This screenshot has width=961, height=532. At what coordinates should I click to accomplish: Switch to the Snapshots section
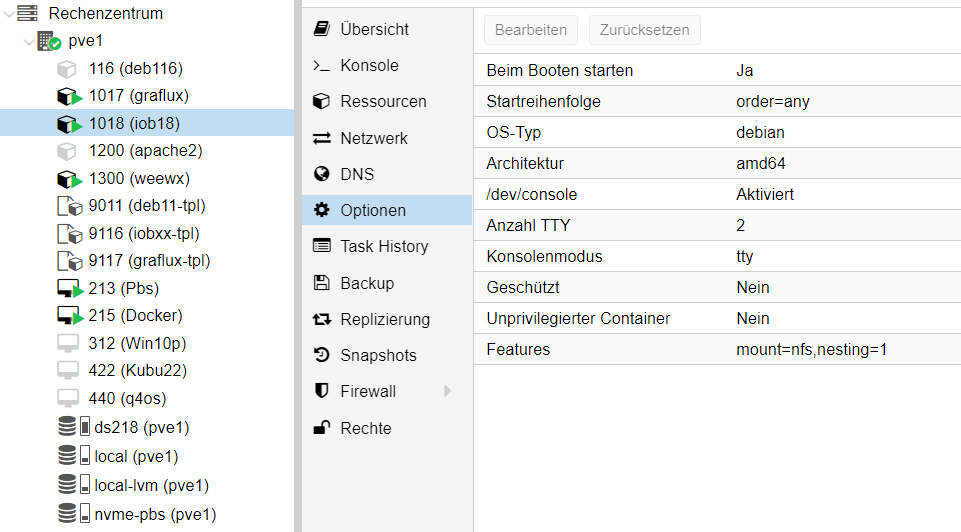coord(378,355)
